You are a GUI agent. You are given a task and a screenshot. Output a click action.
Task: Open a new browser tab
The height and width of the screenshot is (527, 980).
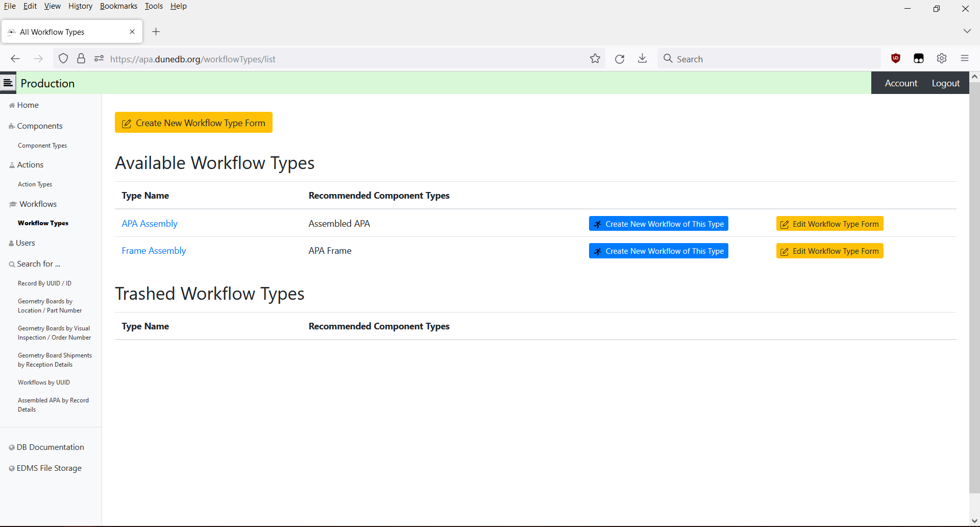[156, 32]
